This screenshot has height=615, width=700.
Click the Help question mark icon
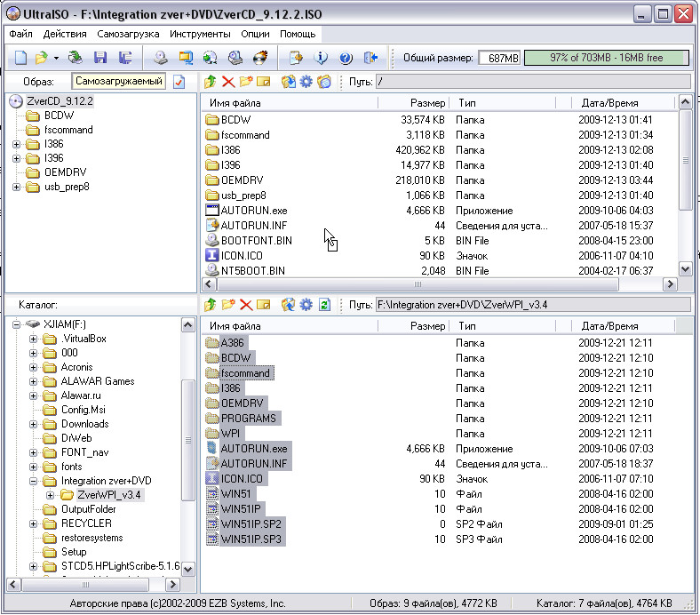pos(346,58)
